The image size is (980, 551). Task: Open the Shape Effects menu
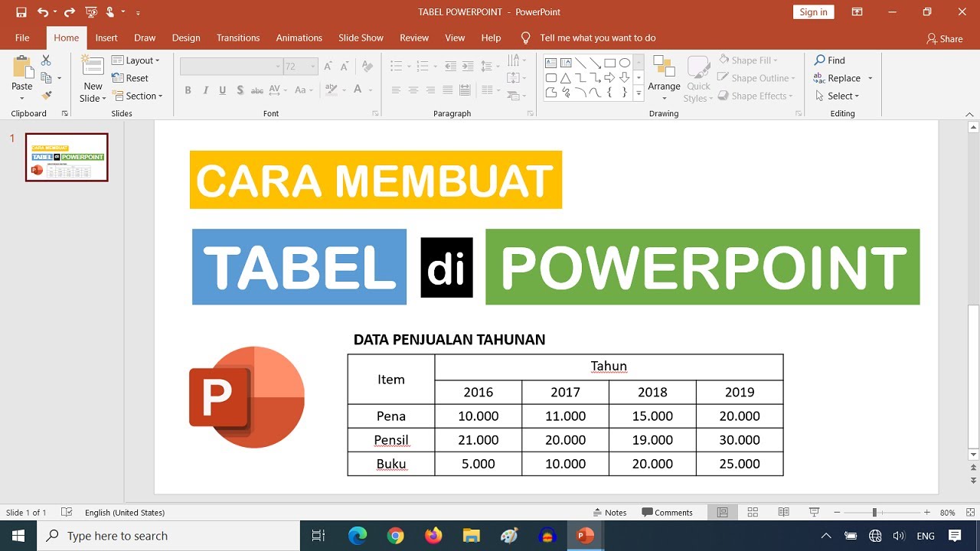pos(754,96)
